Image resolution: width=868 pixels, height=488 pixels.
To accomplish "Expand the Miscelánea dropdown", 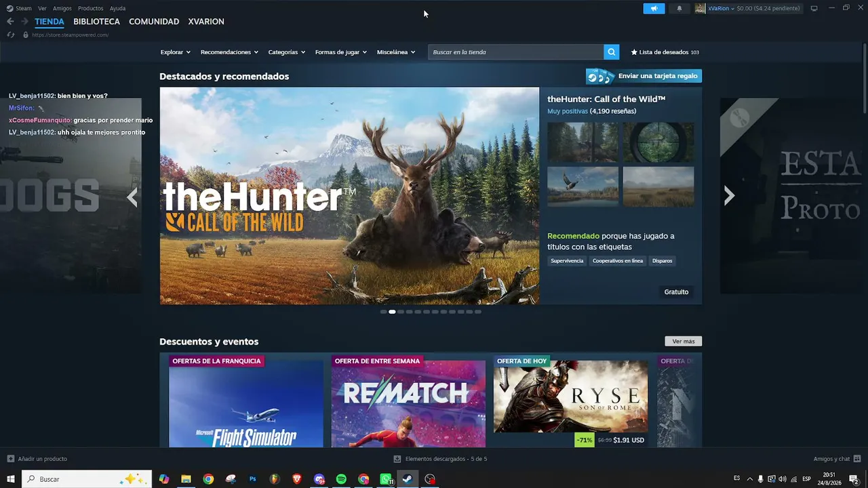I will click(x=396, y=52).
